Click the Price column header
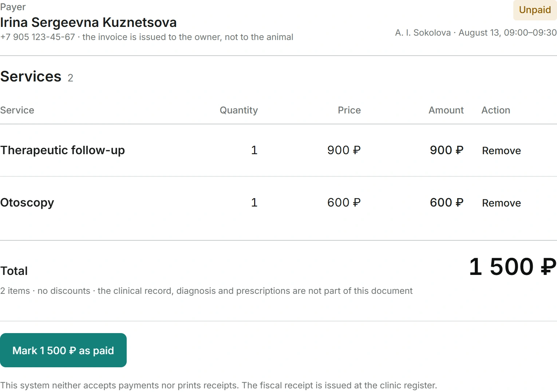Image resolution: width=557 pixels, height=392 pixels. click(349, 110)
